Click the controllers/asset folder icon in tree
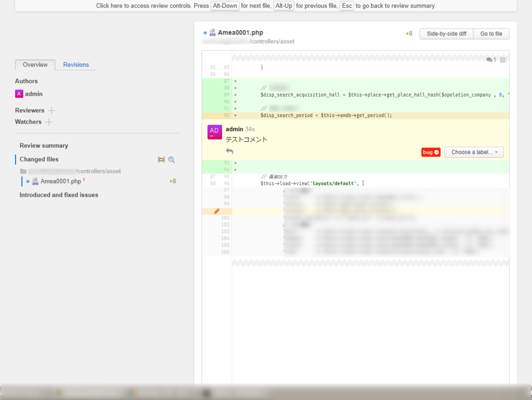532x400 pixels. click(23, 171)
